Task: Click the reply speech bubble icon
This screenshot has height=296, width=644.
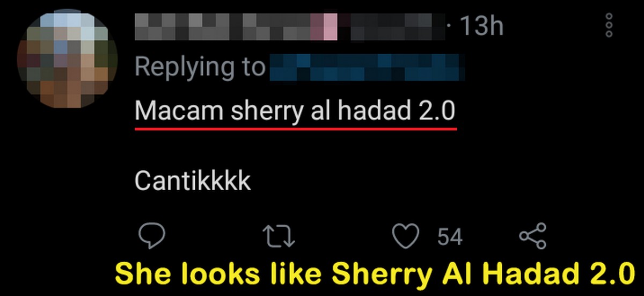Action: tap(152, 236)
